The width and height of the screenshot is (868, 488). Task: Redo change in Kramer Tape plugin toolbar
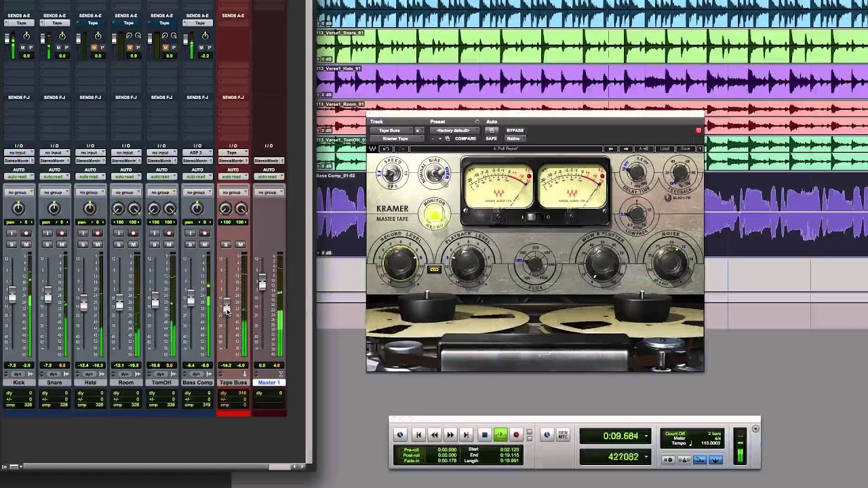(x=401, y=148)
